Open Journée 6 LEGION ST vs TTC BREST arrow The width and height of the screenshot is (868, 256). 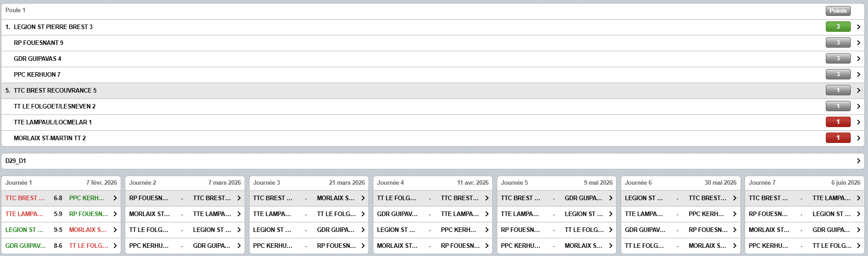735,198
